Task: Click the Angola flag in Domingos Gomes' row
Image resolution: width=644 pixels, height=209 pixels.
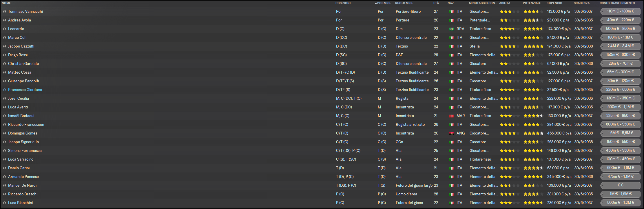Action: (x=451, y=133)
